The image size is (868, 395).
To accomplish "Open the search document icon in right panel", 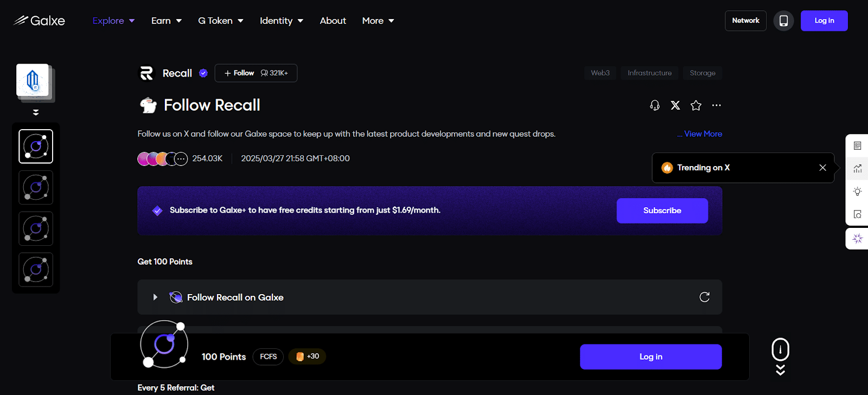I will 857,214.
